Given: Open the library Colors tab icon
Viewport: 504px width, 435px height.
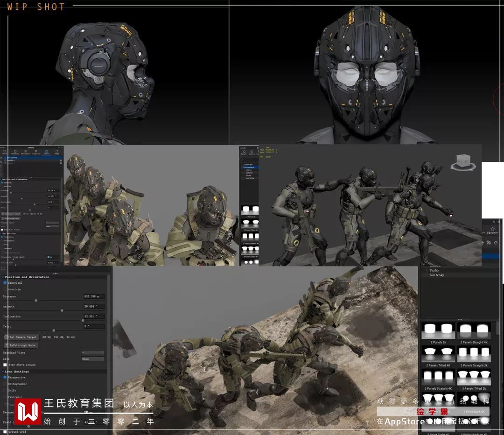Looking at the screenshot, I should pos(252,152).
